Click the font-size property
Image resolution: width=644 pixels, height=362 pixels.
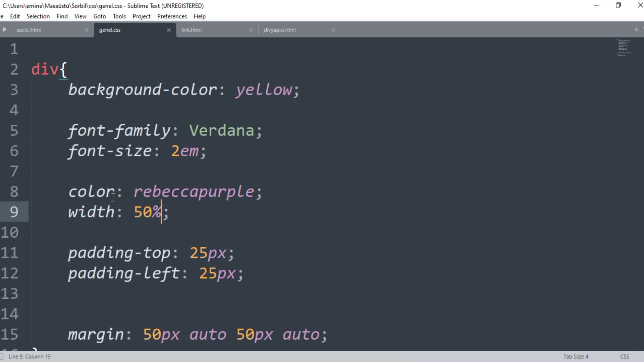110,151
